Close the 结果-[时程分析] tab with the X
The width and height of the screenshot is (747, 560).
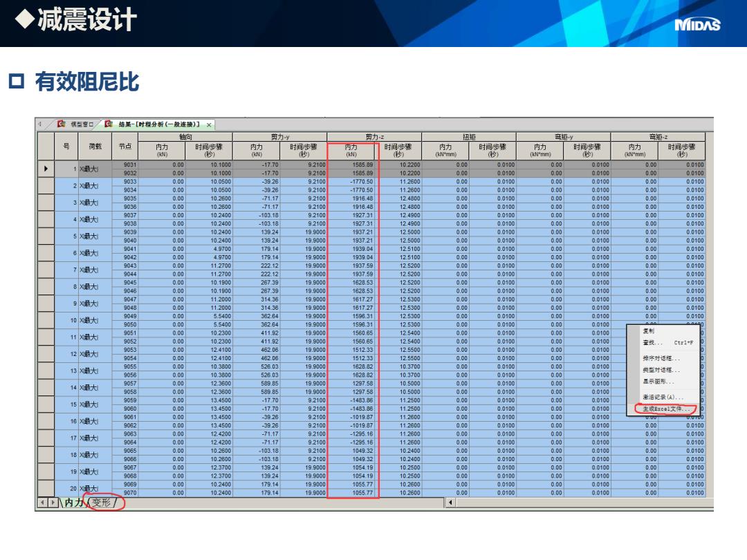click(x=209, y=124)
